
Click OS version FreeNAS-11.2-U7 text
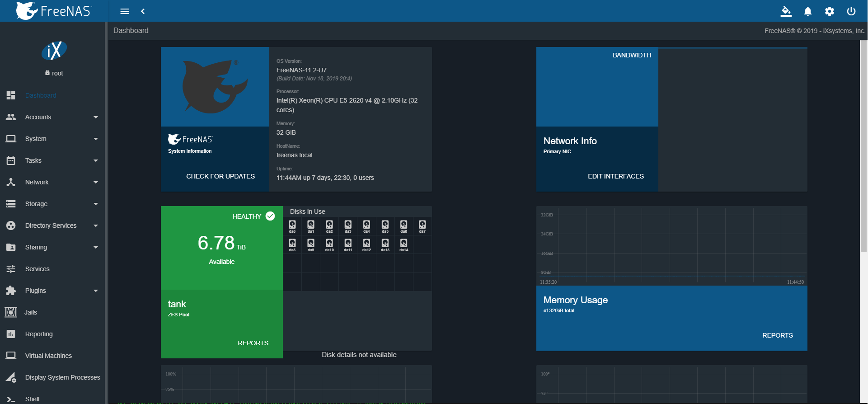(301, 70)
